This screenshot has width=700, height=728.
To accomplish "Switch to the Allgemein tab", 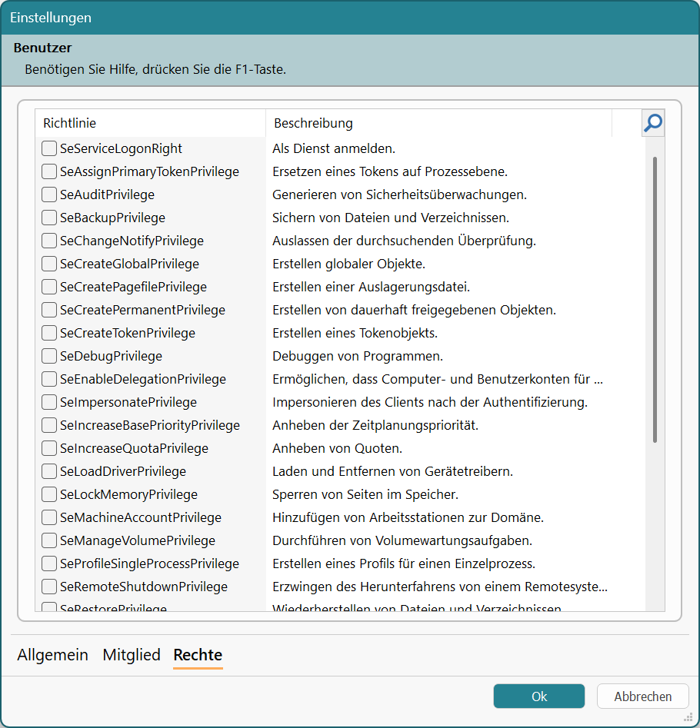I will point(52,655).
